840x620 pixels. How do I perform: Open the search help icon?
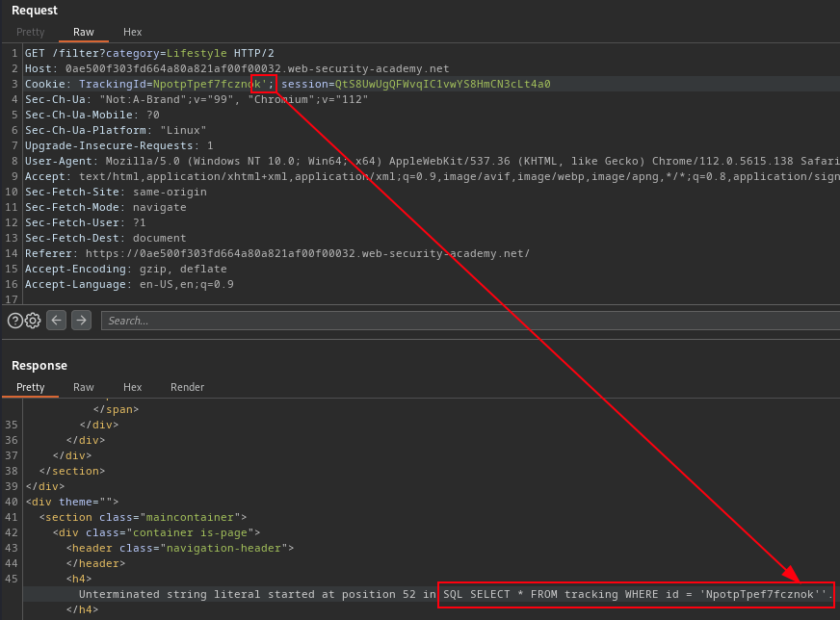point(15,321)
